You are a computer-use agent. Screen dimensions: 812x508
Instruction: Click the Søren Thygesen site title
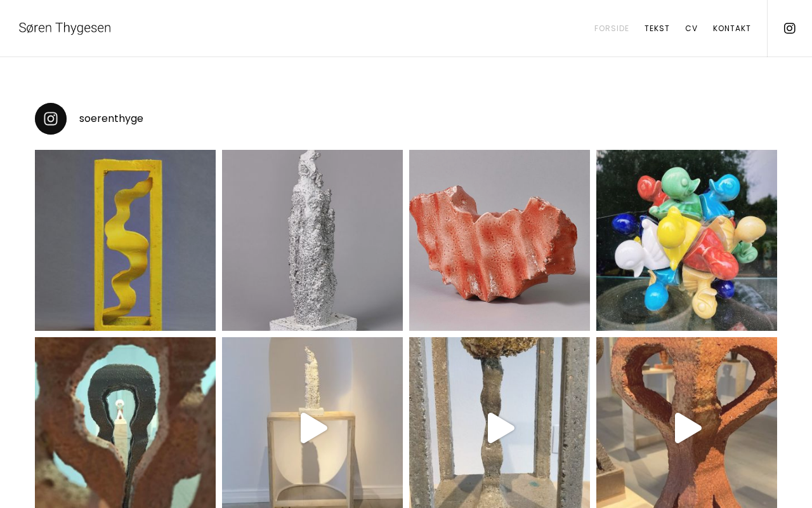coord(65,28)
